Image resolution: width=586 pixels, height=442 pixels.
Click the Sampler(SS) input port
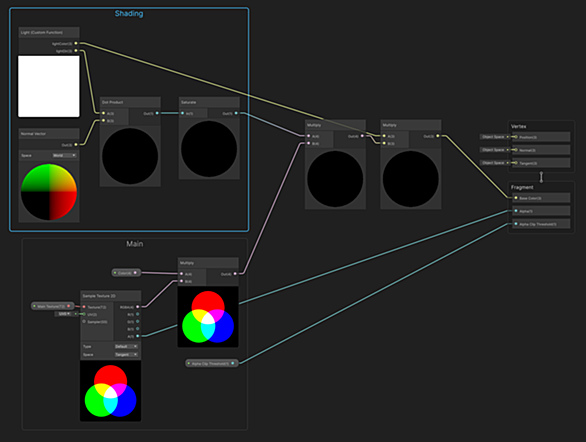click(x=84, y=321)
